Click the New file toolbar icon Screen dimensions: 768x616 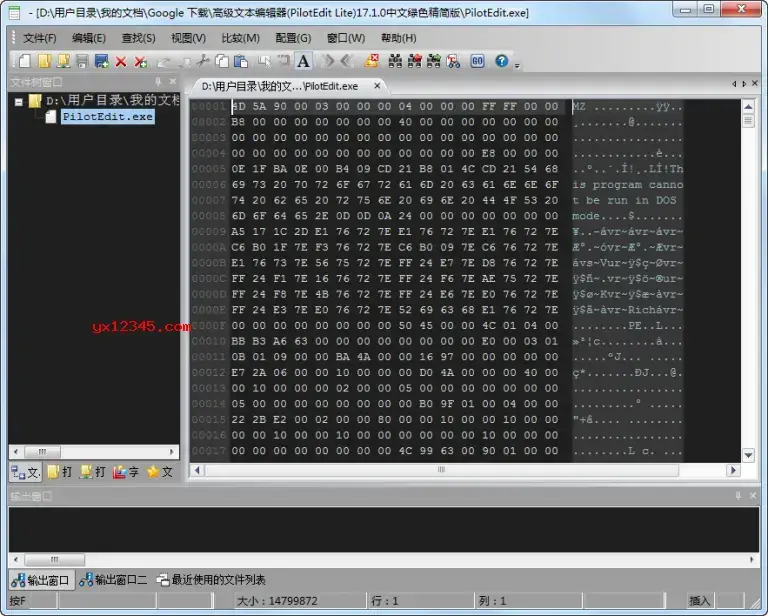click(24, 61)
